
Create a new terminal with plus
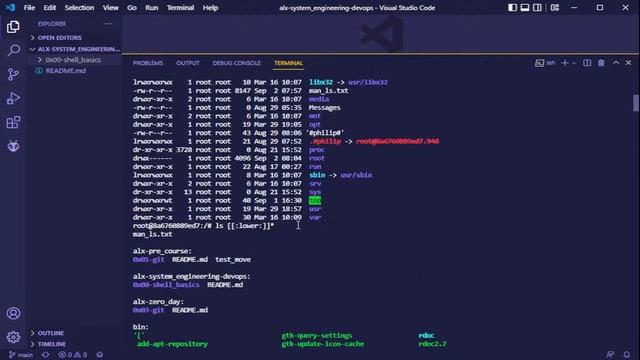click(x=565, y=63)
